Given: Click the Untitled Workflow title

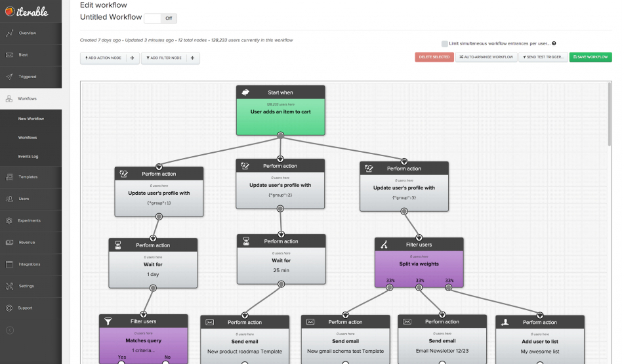Looking at the screenshot, I should [x=111, y=17].
